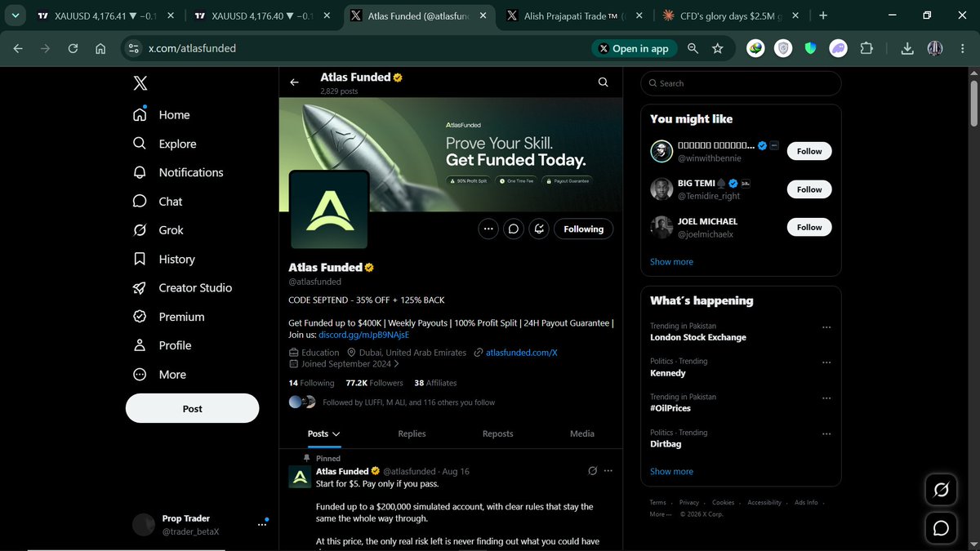Switch to the Media tab
The width and height of the screenshot is (980, 551).
(582, 433)
